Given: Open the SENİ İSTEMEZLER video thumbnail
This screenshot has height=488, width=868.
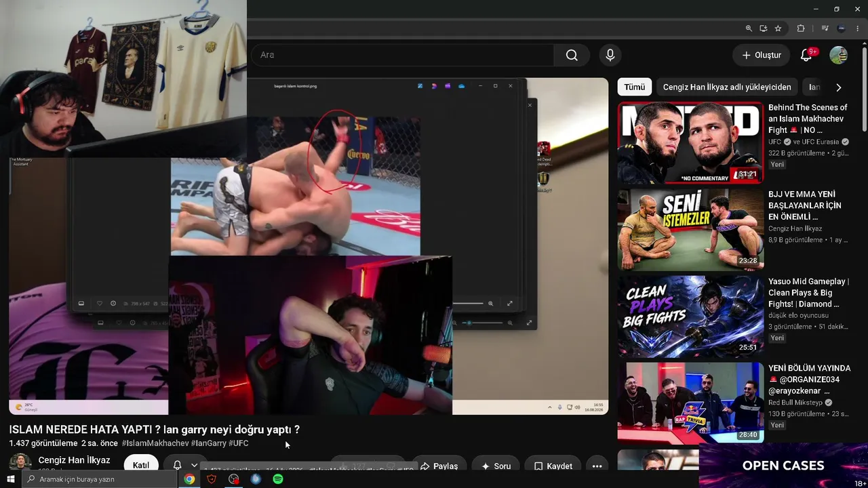Looking at the screenshot, I should (690, 230).
